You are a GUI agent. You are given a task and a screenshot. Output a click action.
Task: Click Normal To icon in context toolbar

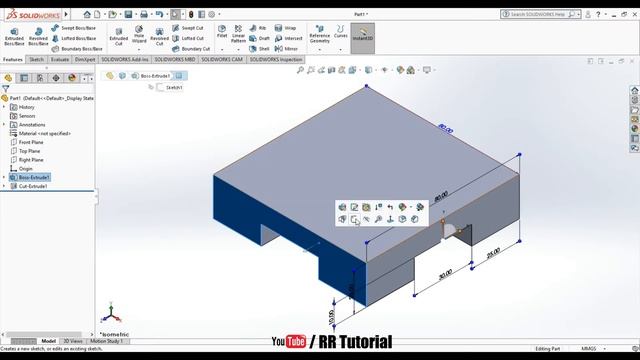pyautogui.click(x=390, y=220)
